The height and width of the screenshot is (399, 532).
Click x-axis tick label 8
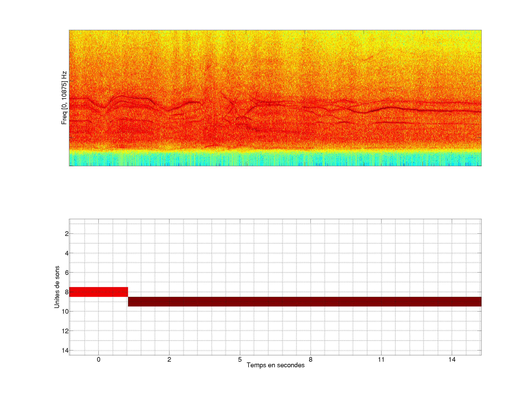coord(311,359)
